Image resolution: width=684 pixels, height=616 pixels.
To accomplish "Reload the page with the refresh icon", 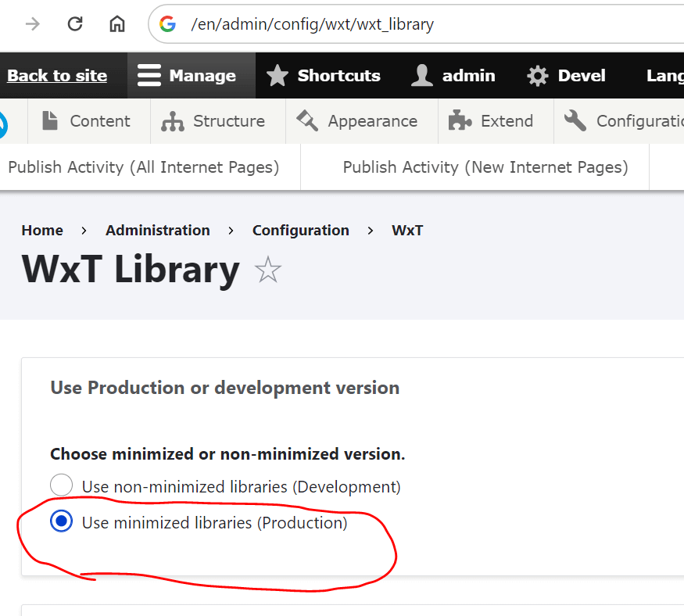I will [75, 24].
